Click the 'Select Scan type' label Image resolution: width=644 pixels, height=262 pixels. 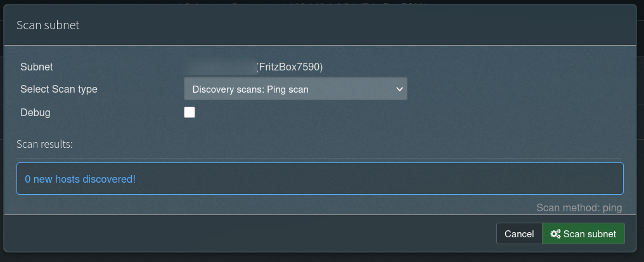point(59,89)
